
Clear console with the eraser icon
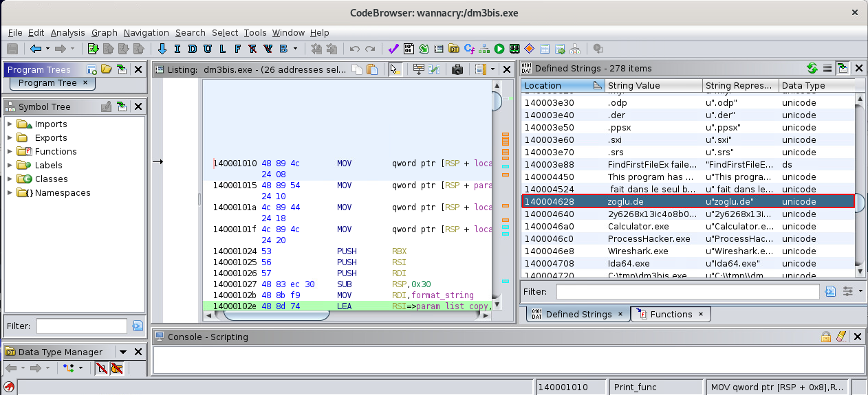click(840, 337)
